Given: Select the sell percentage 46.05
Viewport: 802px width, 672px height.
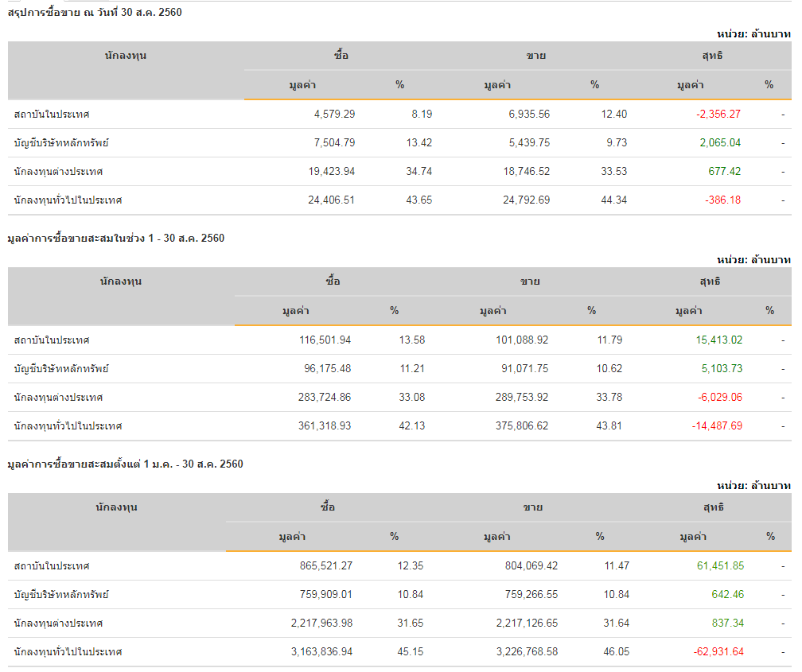Looking at the screenshot, I should pyautogui.click(x=616, y=651).
